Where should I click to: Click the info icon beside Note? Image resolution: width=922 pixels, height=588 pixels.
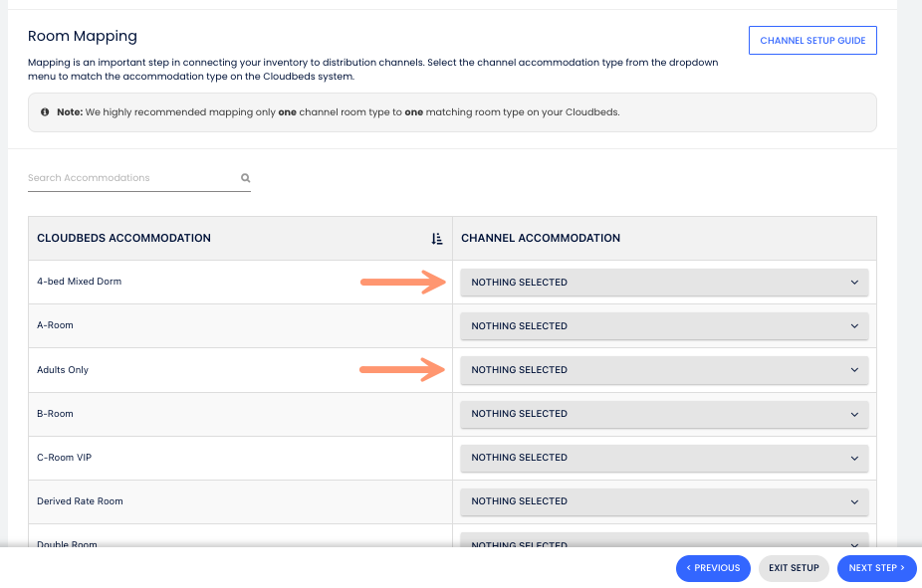45,112
